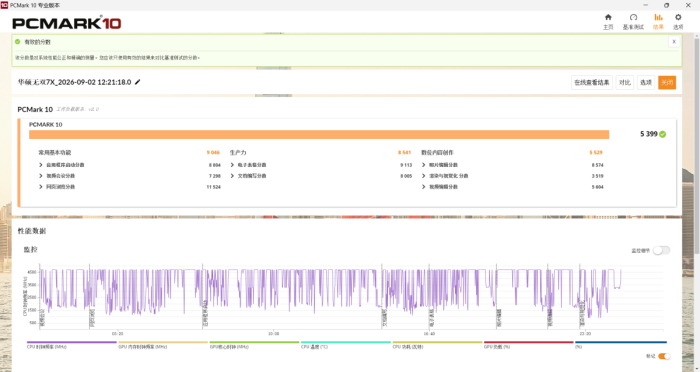Click the Monitoring (监控) section title
The image size is (700, 372).
coord(30,249)
